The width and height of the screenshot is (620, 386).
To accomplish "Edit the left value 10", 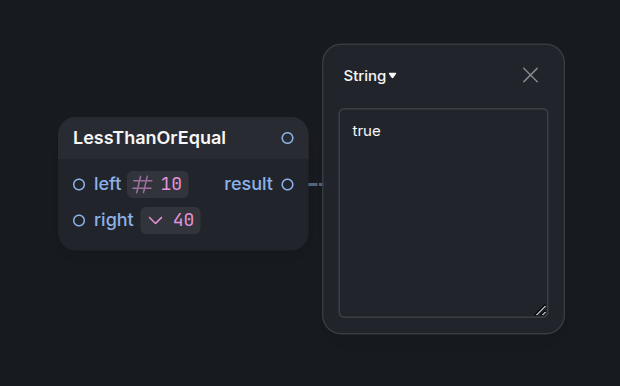I will 171,184.
